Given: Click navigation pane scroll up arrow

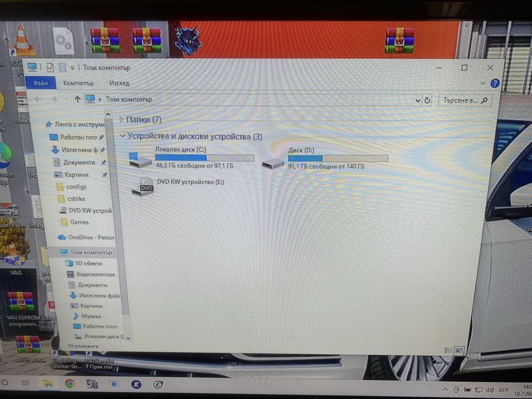Looking at the screenshot, I should pos(108,115).
